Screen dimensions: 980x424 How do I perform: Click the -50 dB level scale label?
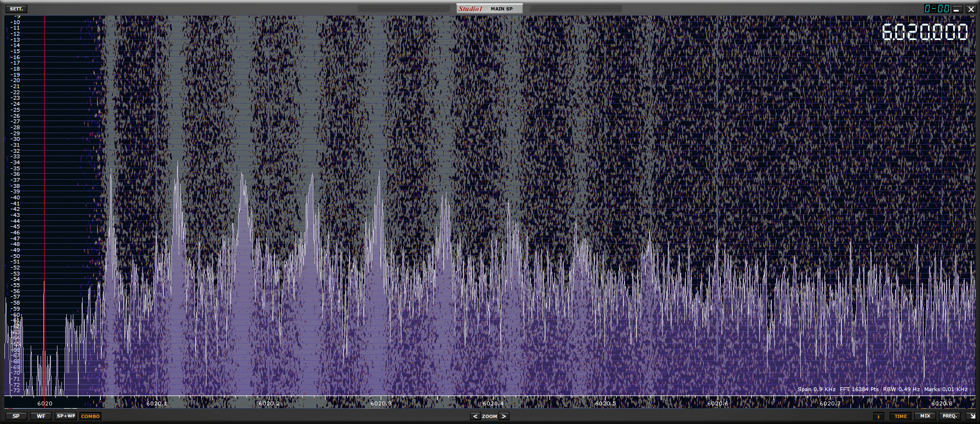tap(16, 256)
